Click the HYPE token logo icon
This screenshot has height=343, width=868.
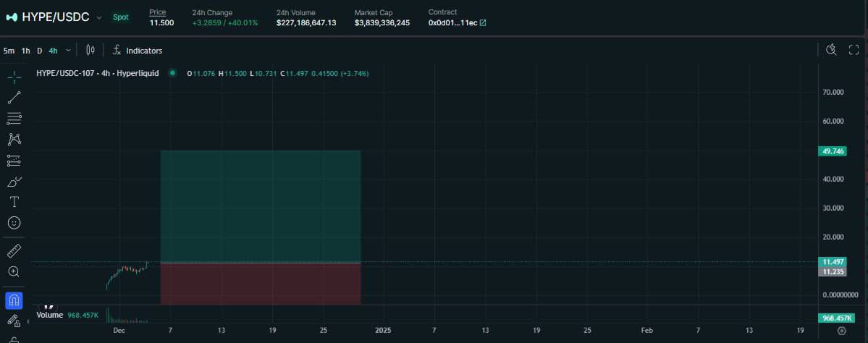tap(12, 17)
